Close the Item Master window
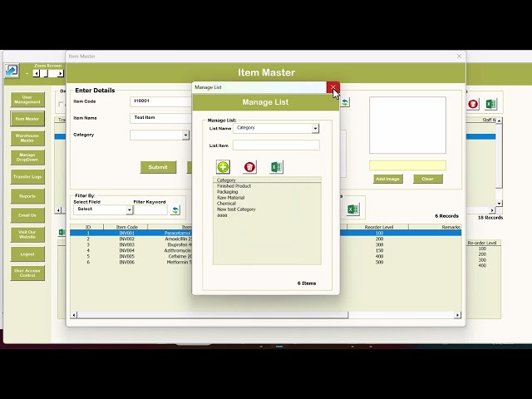Image resolution: width=532 pixels, height=399 pixels. click(x=459, y=56)
